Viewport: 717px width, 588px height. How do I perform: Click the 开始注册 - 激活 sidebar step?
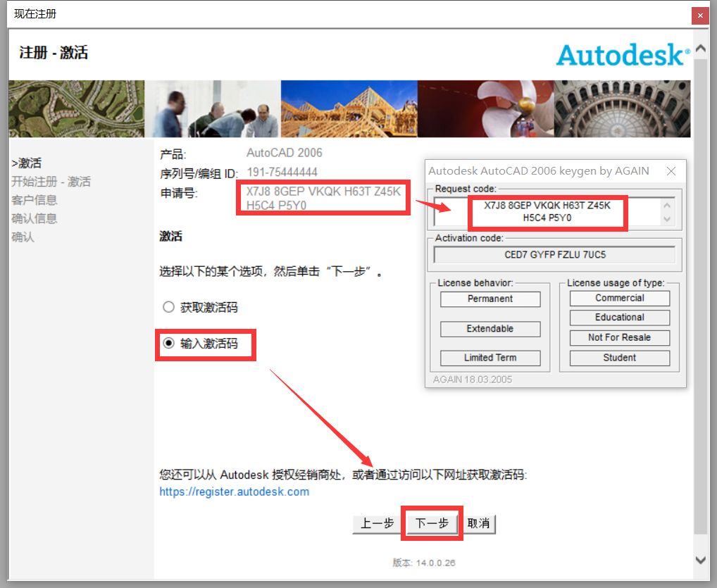tap(51, 182)
